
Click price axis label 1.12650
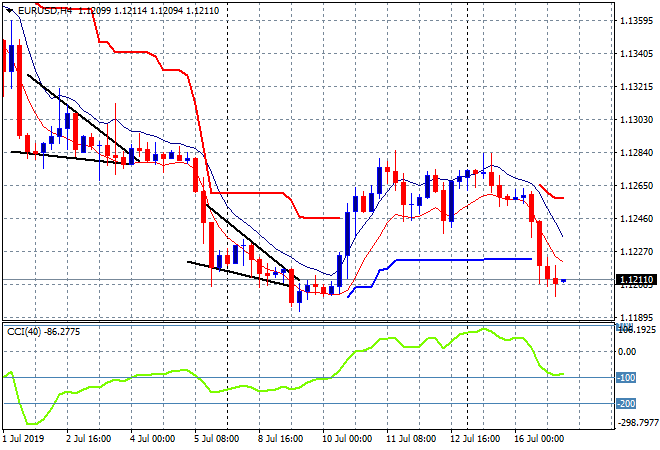(x=637, y=186)
